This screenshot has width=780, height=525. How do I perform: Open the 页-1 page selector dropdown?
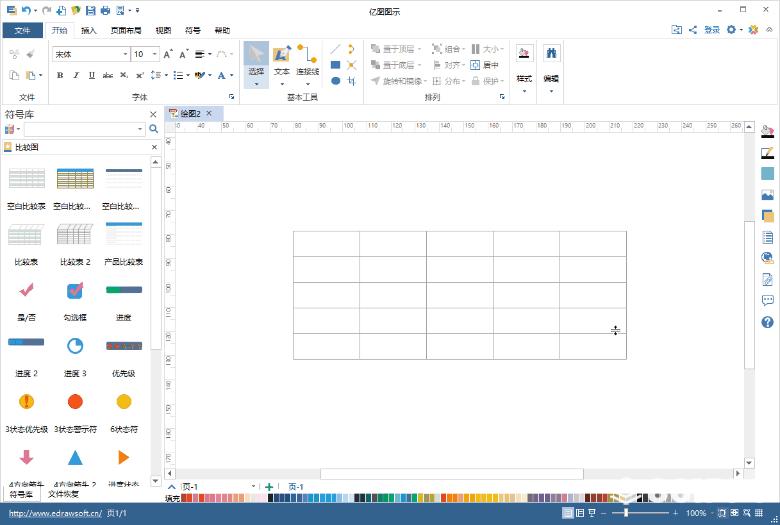tap(253, 487)
